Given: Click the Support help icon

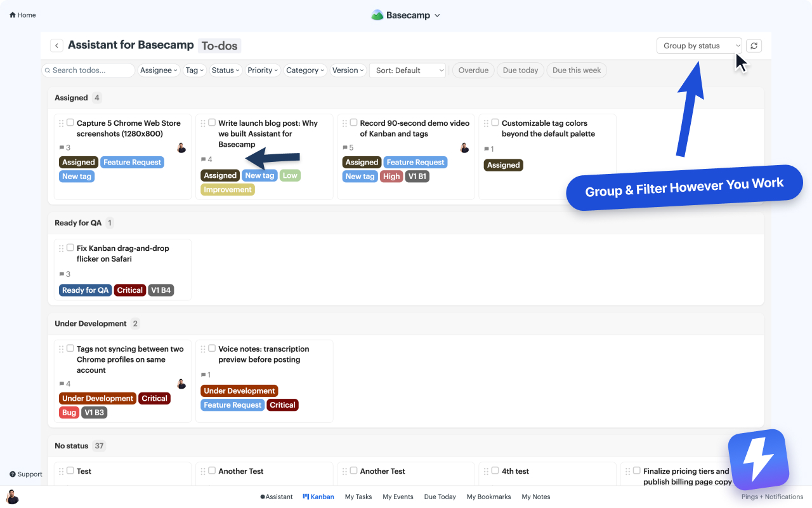Looking at the screenshot, I should coord(13,474).
